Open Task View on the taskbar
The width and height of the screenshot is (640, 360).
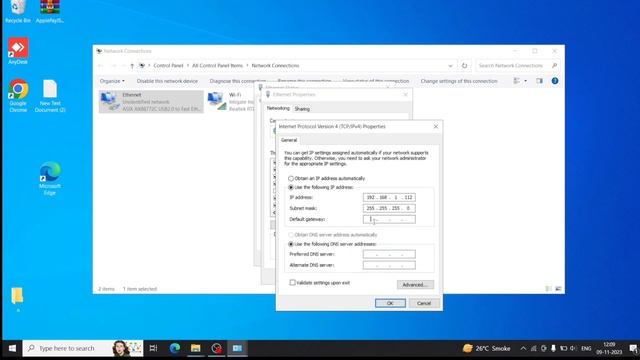coord(153,348)
